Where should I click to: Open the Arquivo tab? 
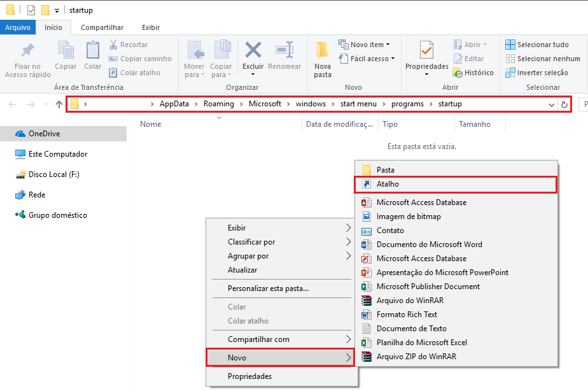(18, 27)
